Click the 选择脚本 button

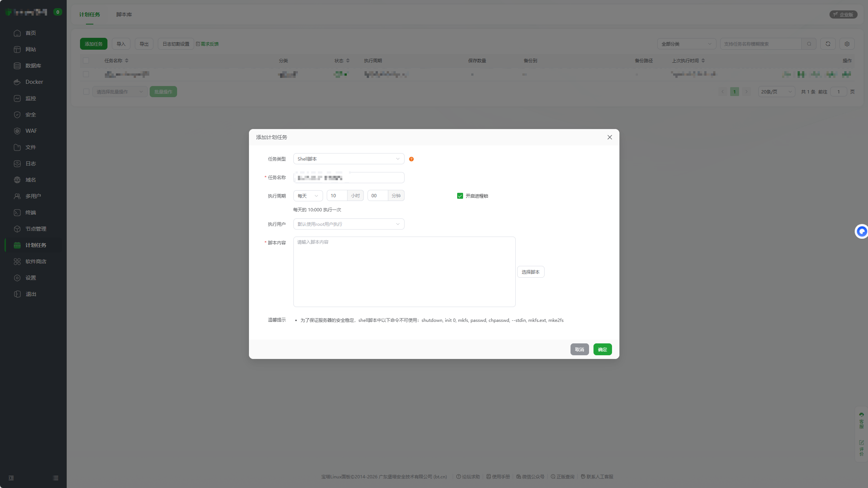531,272
